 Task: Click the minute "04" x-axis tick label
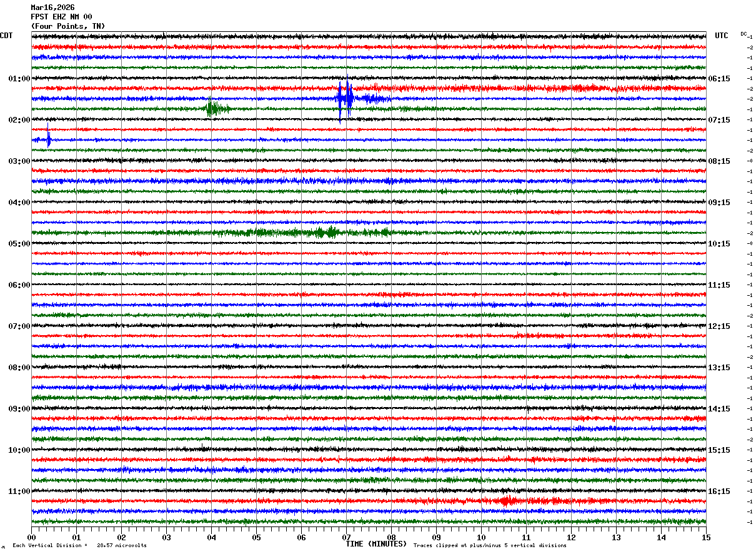click(211, 537)
